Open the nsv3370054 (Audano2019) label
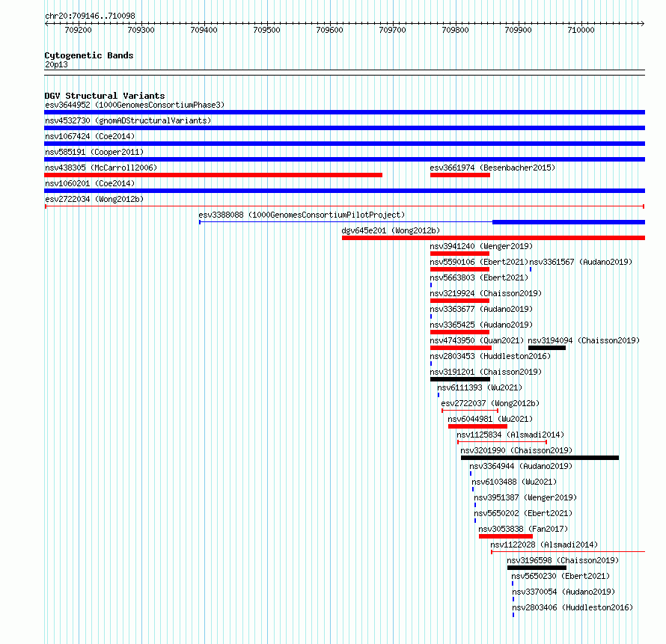Viewport: 666px width, 644px height. (563, 592)
